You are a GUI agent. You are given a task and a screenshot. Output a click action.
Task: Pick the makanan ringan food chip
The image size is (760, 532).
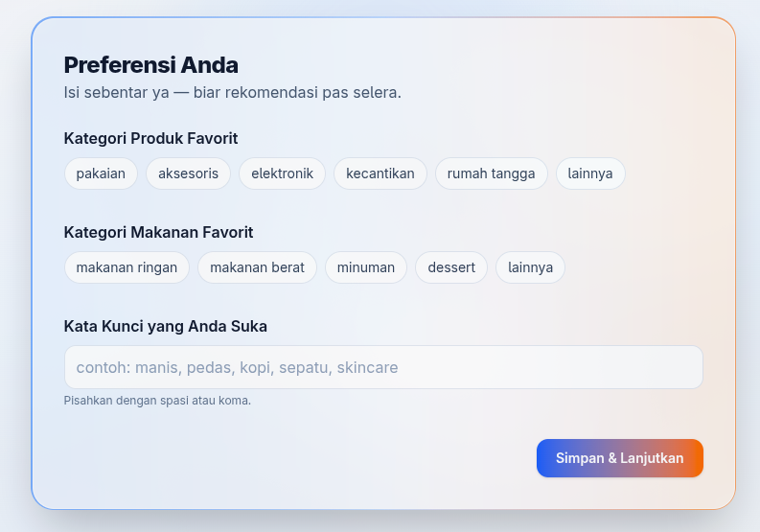(x=127, y=267)
